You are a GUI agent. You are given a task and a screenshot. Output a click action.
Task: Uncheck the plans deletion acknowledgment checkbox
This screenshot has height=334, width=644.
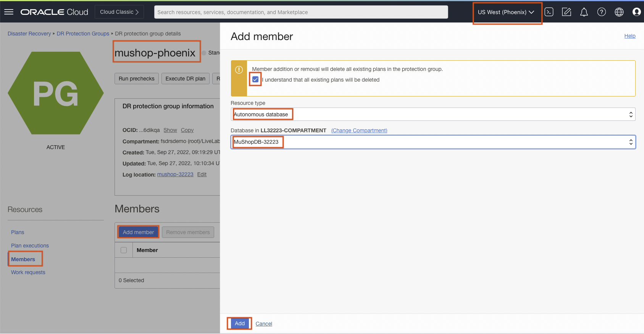tap(255, 80)
